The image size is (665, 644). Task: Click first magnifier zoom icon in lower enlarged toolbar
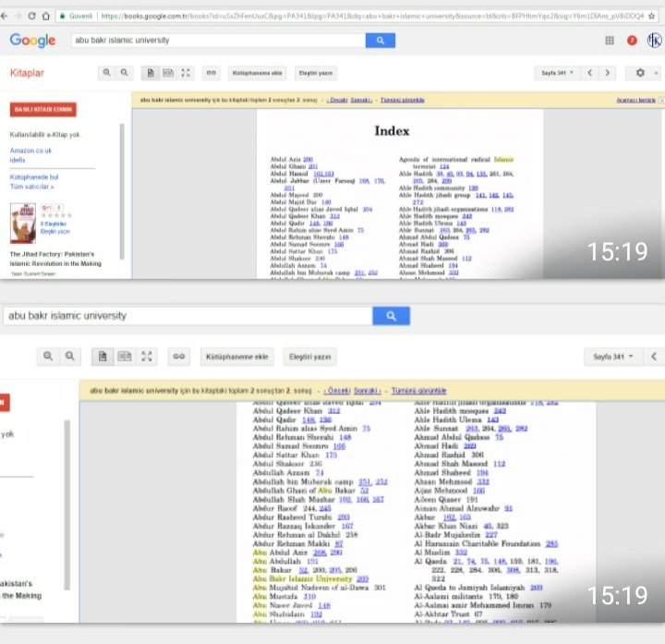[x=48, y=357]
